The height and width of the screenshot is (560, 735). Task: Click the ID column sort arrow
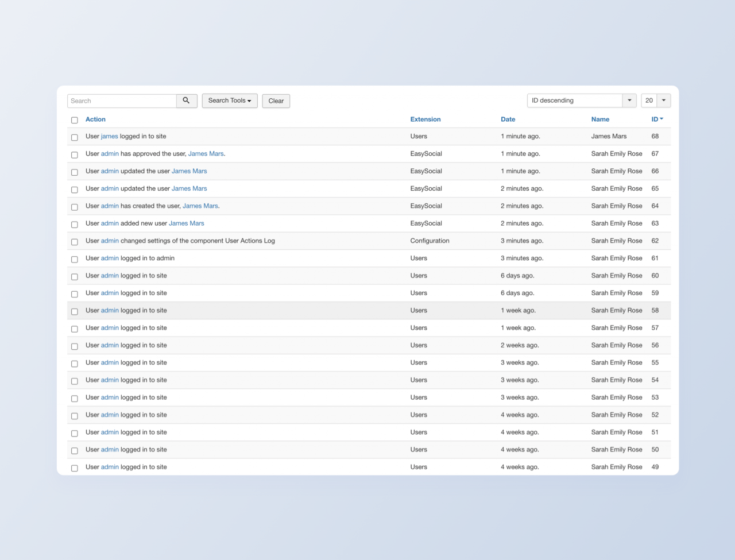tap(661, 119)
